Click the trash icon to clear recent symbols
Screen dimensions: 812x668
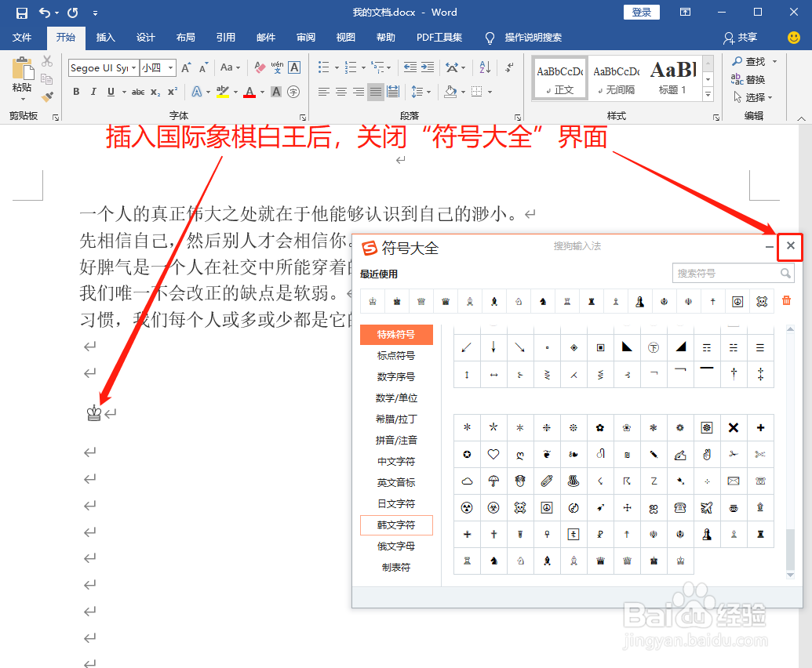click(x=785, y=301)
